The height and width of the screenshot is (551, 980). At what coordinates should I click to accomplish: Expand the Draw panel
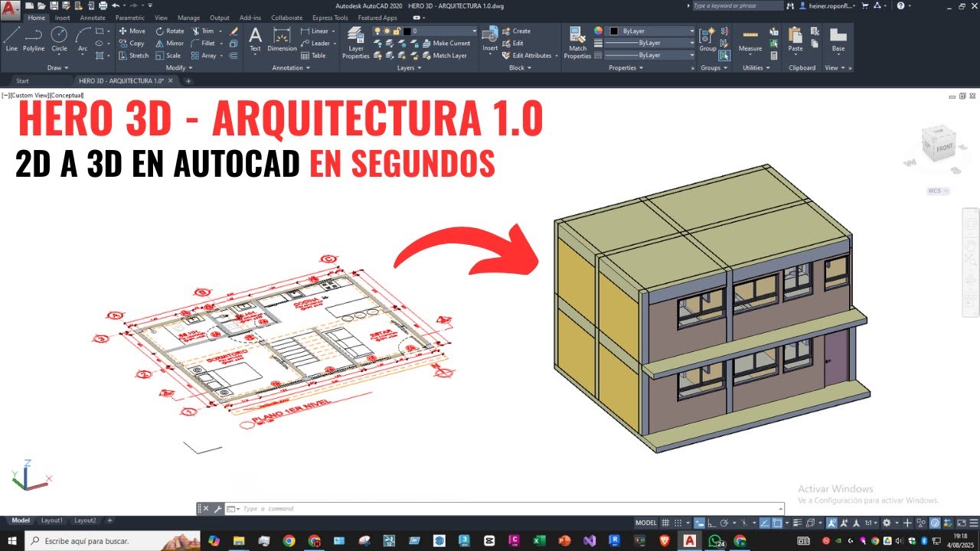(x=57, y=67)
